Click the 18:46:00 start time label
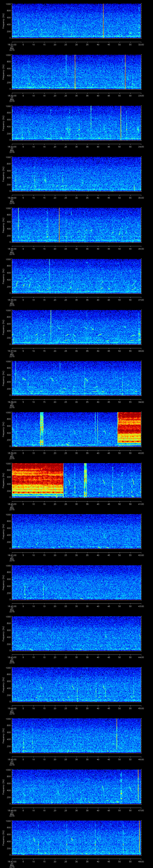Viewport: 153px width, 868px height. pyautogui.click(x=12, y=810)
